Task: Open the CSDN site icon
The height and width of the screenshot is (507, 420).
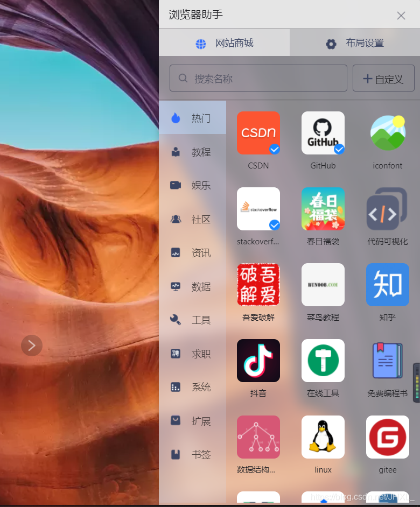Action: click(x=258, y=133)
